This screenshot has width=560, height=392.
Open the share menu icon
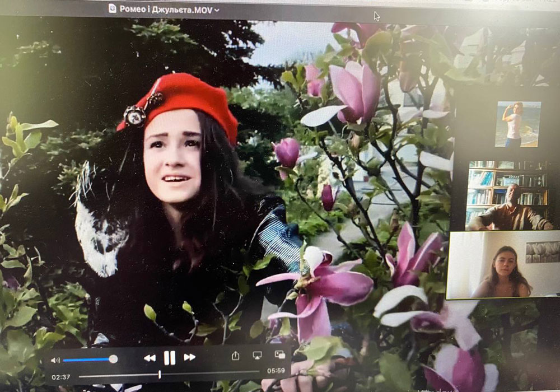click(235, 356)
